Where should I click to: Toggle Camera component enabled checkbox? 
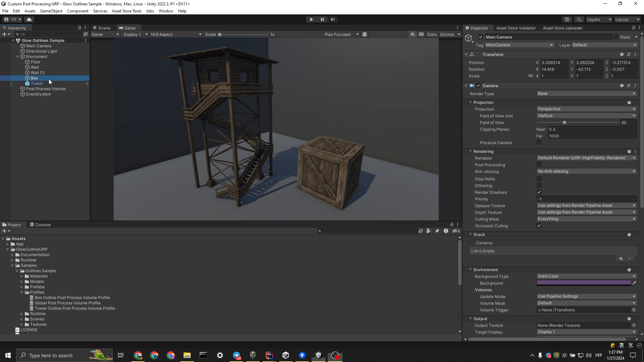479,86
